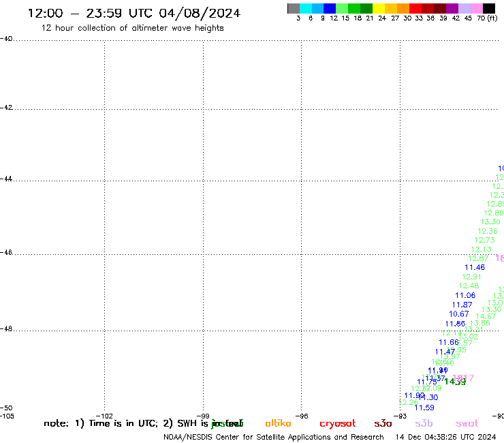Click the blue wave height value 11.47
This screenshot has width=504, height=443.
445,352
